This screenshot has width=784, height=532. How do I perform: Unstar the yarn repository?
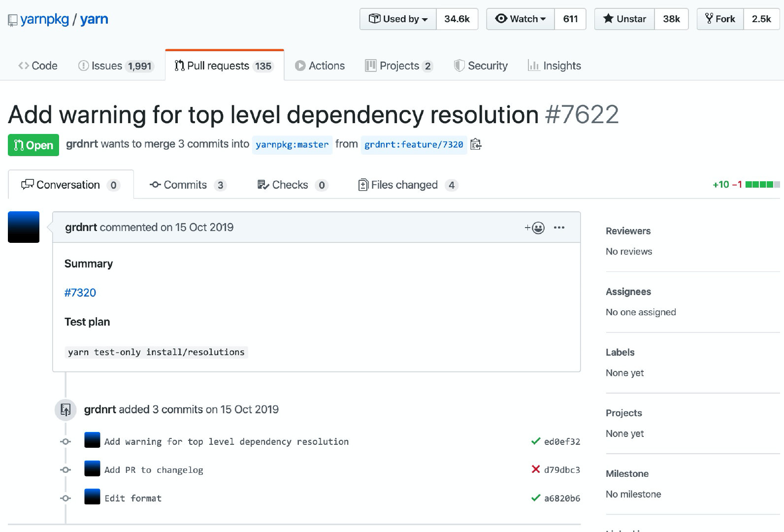(x=624, y=19)
